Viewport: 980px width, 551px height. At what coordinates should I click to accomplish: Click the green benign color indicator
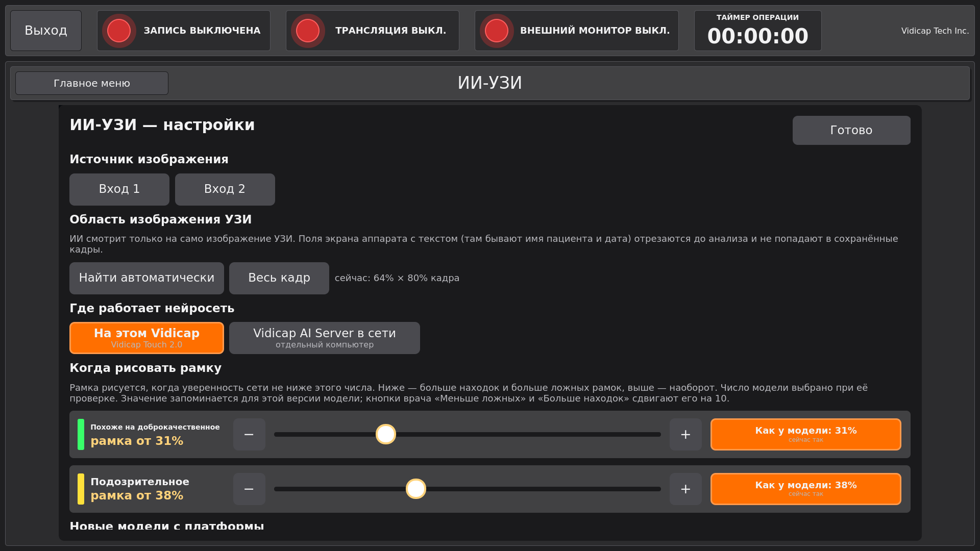click(81, 434)
